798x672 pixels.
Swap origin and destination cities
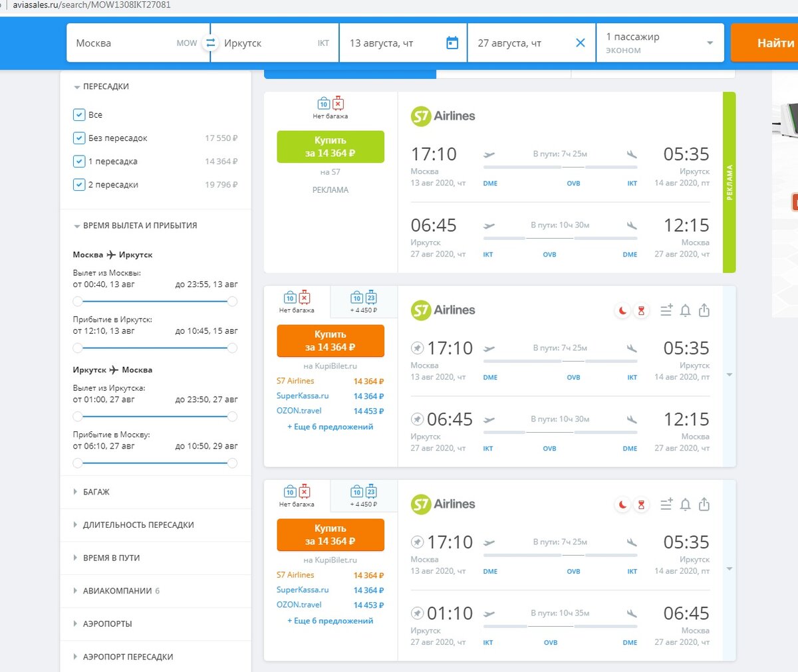coord(210,43)
